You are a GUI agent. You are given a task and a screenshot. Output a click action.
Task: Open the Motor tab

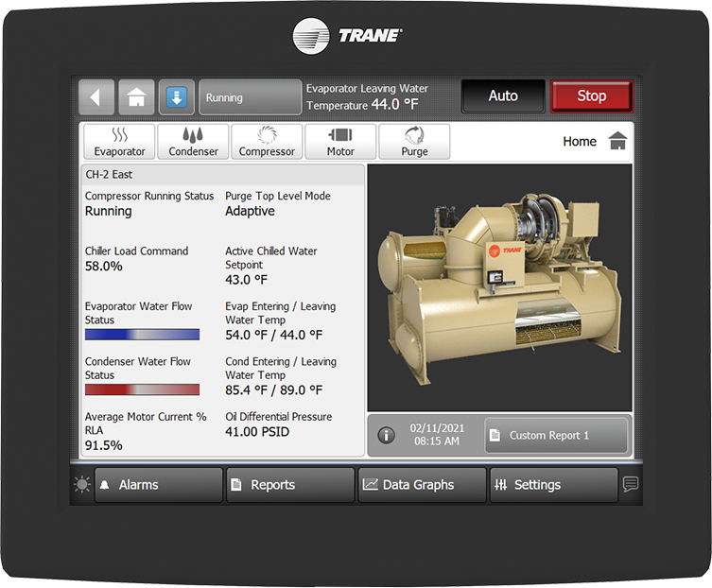point(340,142)
